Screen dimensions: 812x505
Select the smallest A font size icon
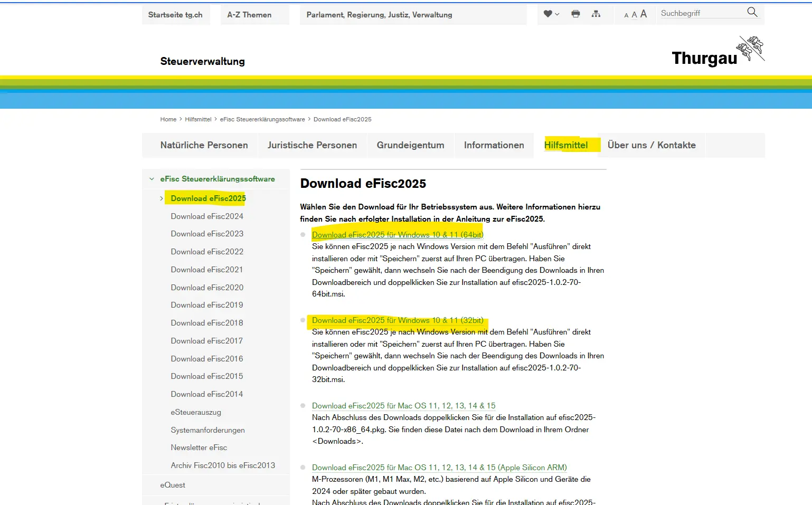coord(626,15)
